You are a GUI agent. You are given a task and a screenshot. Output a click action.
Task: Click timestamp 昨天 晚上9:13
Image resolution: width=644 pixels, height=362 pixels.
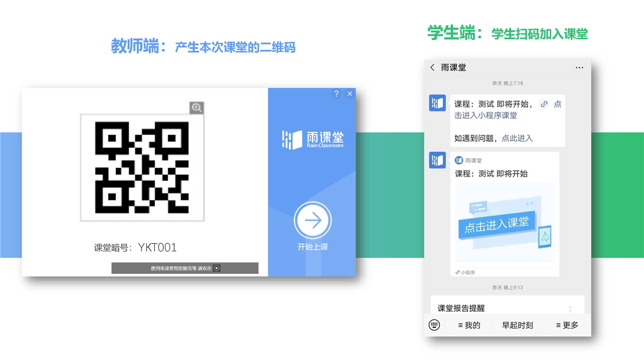click(508, 287)
